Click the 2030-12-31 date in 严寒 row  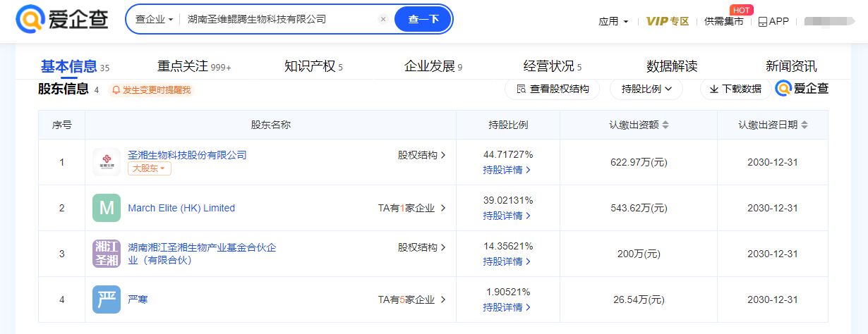(772, 299)
